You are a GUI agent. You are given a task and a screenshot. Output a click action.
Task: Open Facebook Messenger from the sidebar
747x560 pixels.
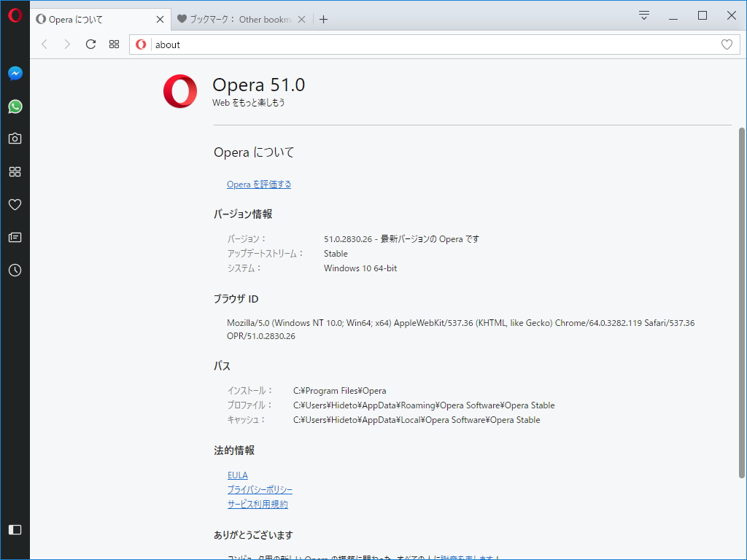pos(15,73)
